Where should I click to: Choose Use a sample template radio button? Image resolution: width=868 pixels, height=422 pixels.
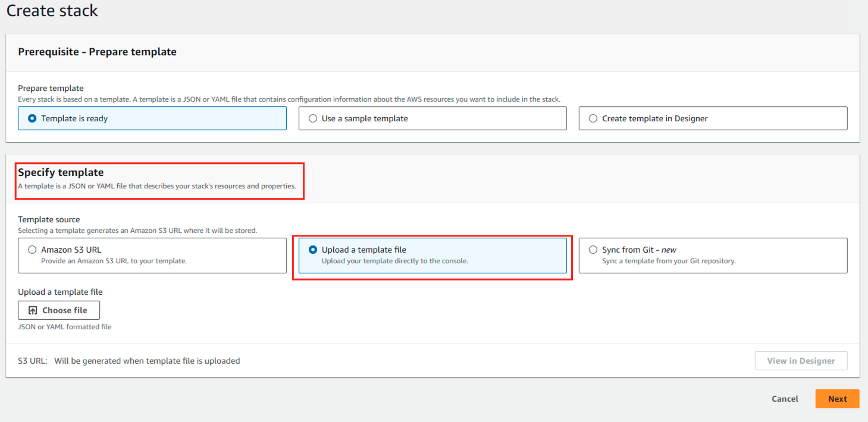click(313, 118)
